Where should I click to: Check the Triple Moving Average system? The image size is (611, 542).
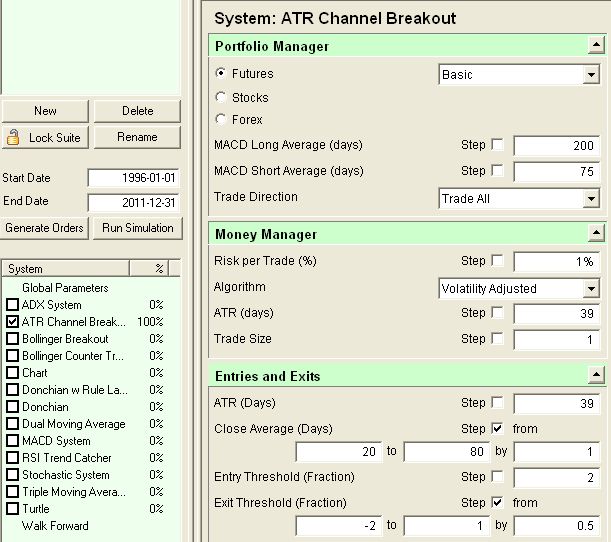tap(12, 492)
